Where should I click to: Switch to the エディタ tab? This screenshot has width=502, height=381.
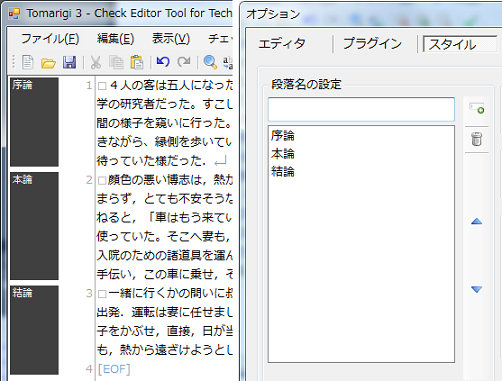[282, 44]
